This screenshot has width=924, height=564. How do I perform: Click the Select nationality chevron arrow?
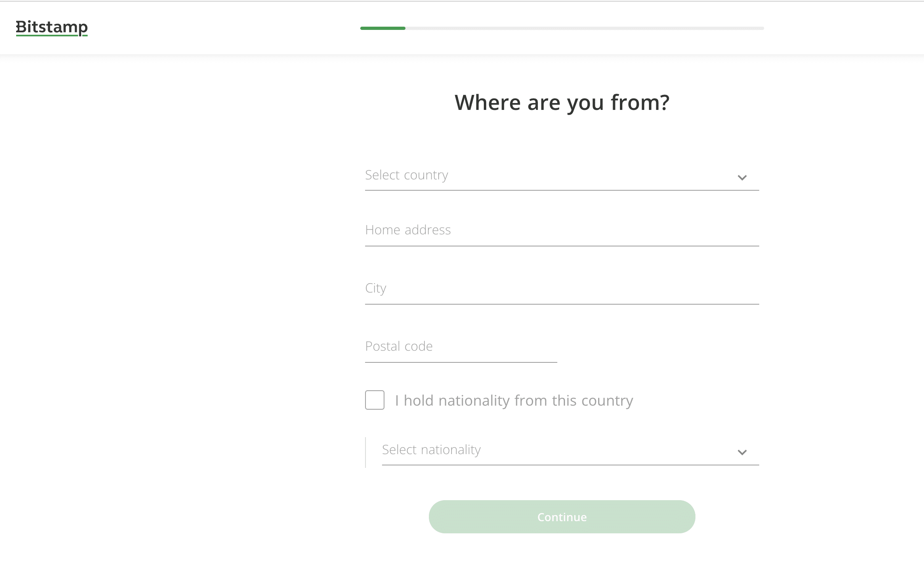742,452
